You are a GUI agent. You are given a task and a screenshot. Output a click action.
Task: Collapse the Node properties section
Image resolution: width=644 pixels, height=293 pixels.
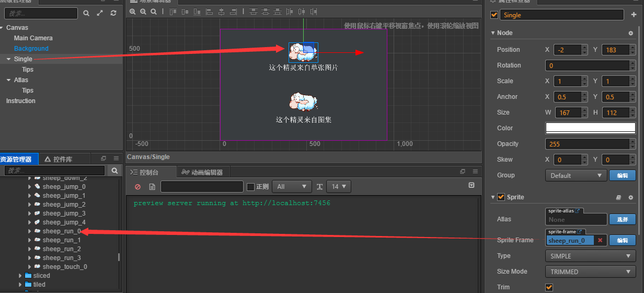coord(493,33)
